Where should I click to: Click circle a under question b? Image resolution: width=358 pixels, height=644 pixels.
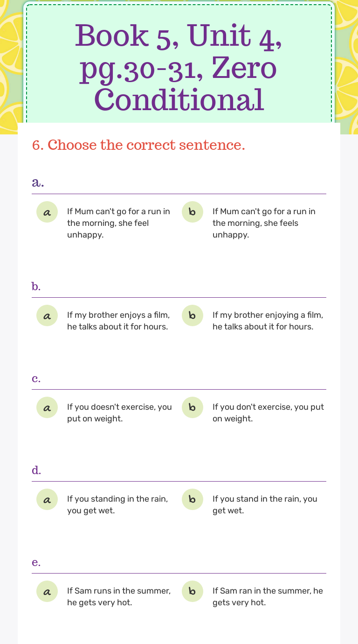click(x=47, y=315)
